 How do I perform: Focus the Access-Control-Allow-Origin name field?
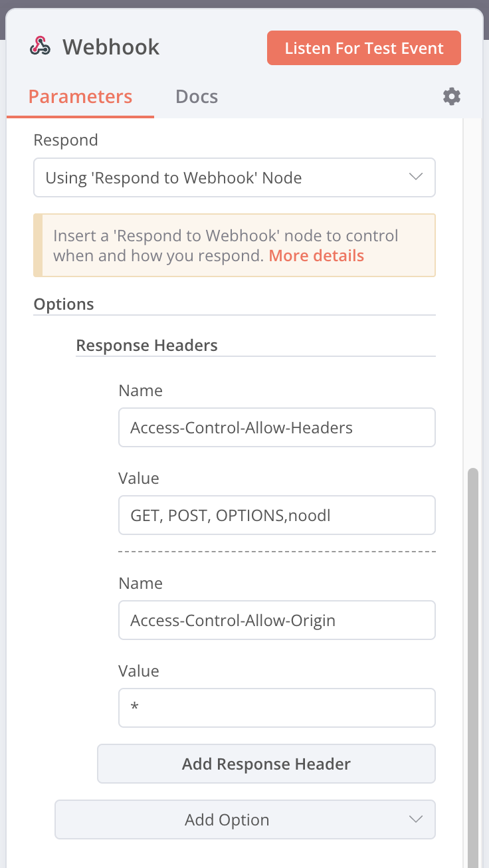pos(277,620)
